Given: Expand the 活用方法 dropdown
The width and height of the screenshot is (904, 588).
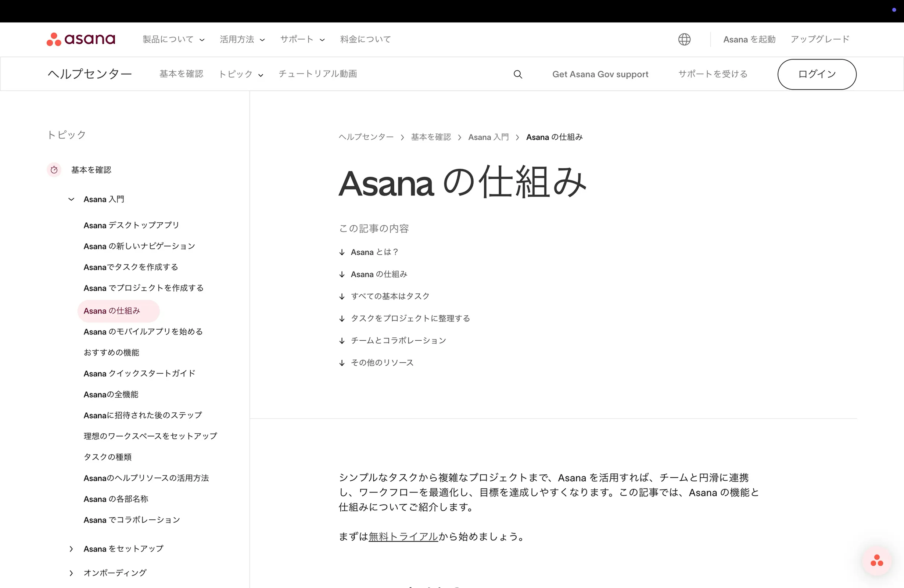Looking at the screenshot, I should tap(242, 39).
